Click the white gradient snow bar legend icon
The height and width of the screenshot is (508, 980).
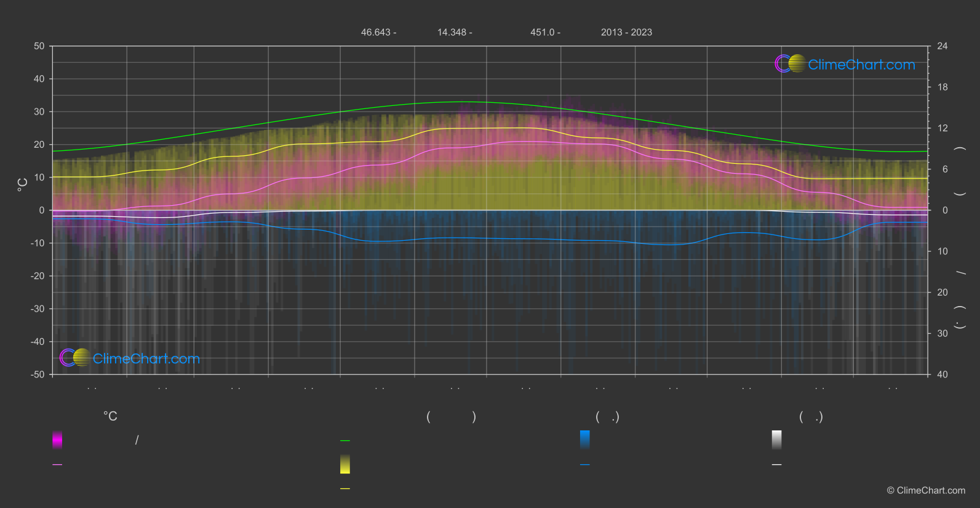coord(776,440)
